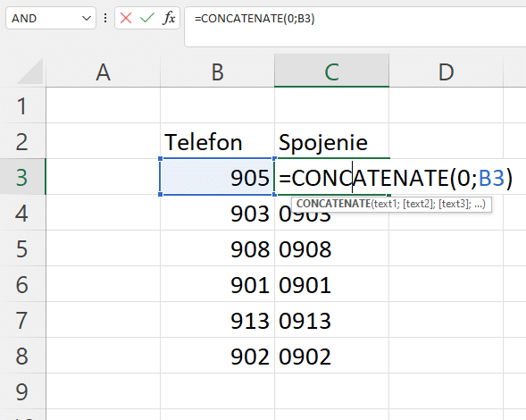Screen dimensions: 526x420
Task: Cancel the formula entry with red X
Action: [126, 18]
